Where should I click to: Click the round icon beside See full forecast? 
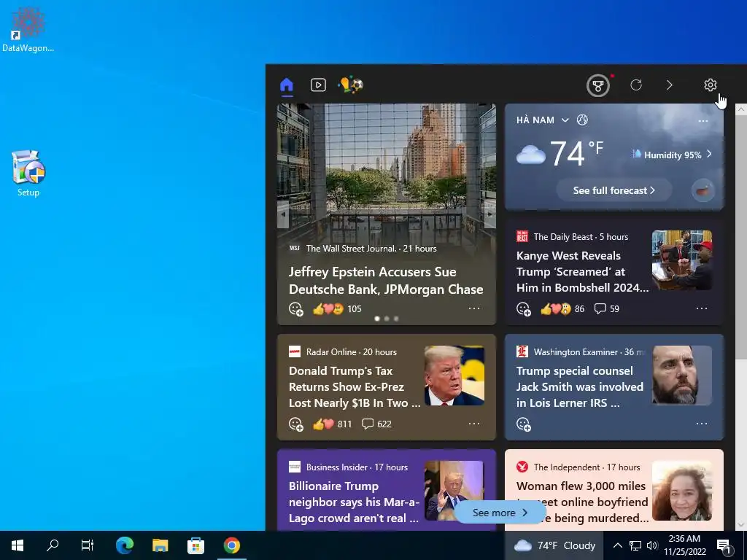(x=703, y=192)
